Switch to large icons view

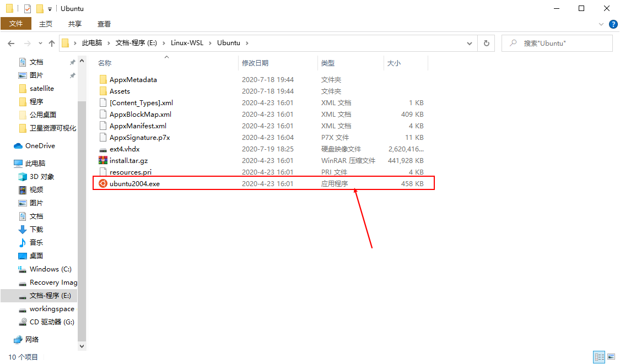pos(611,357)
